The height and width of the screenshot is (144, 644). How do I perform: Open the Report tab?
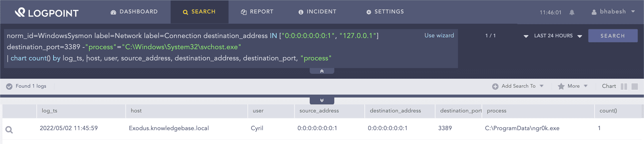click(x=257, y=12)
